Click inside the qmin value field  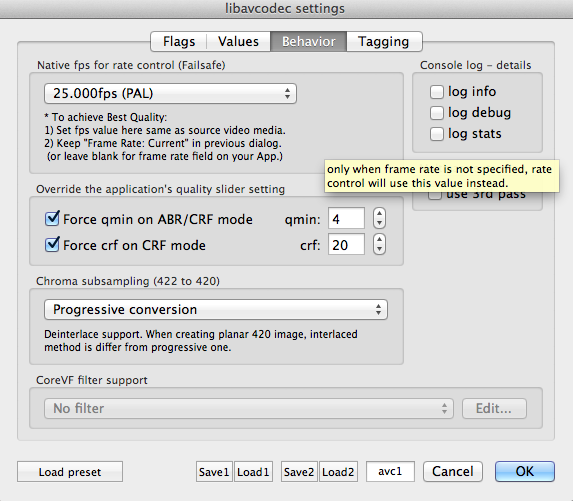pyautogui.click(x=346, y=219)
